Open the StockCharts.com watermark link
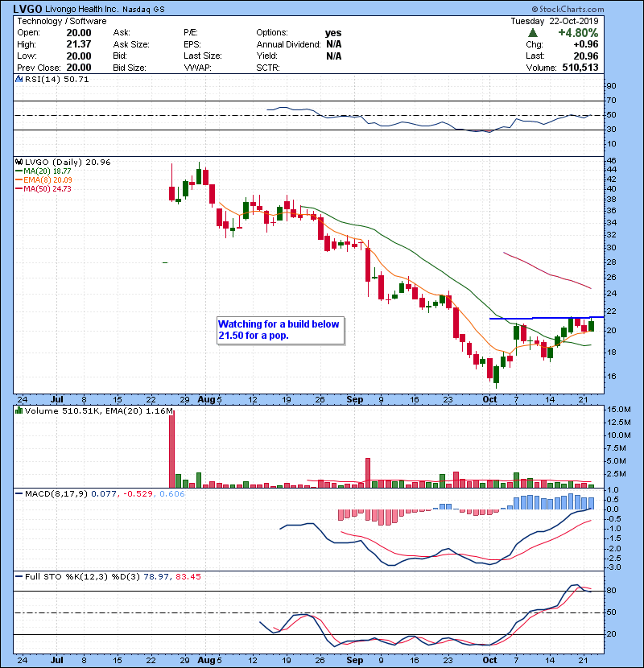 (x=568, y=9)
